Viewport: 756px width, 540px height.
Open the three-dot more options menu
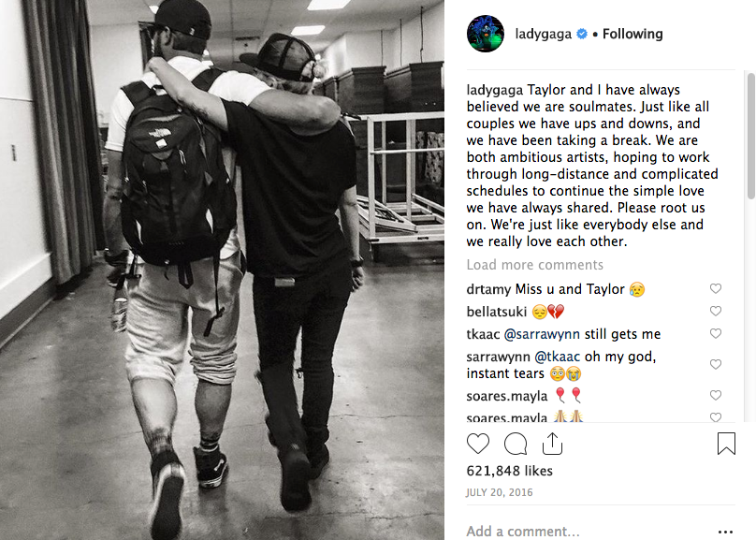(725, 532)
